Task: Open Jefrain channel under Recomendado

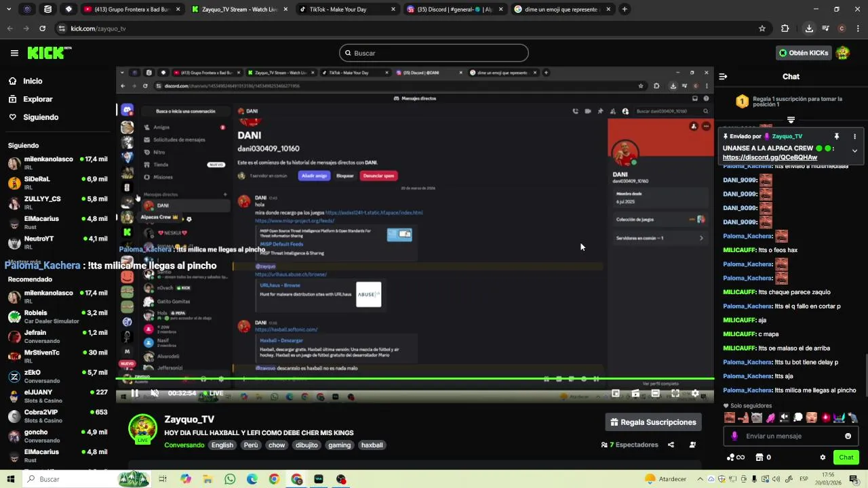Action: pos(58,336)
